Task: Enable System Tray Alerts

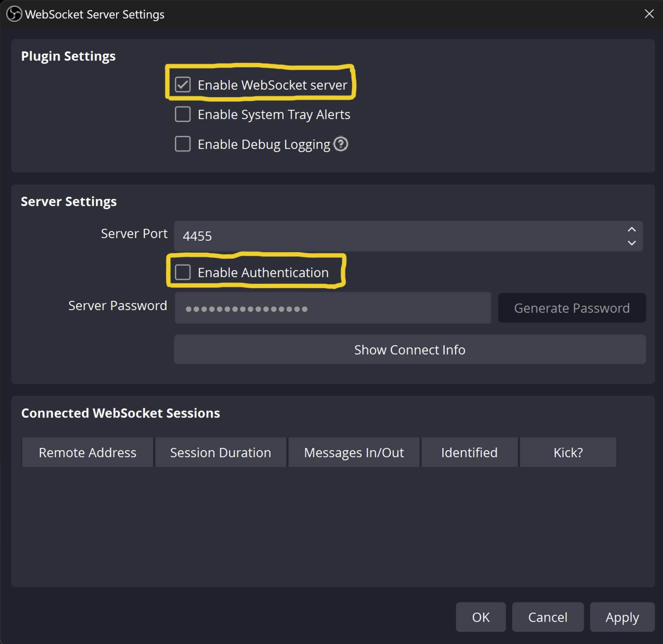Action: click(x=183, y=114)
